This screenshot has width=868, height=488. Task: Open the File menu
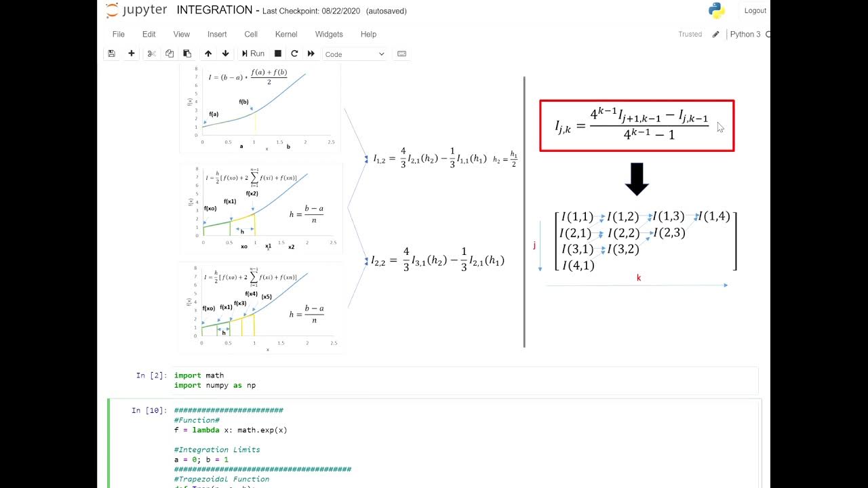(119, 34)
